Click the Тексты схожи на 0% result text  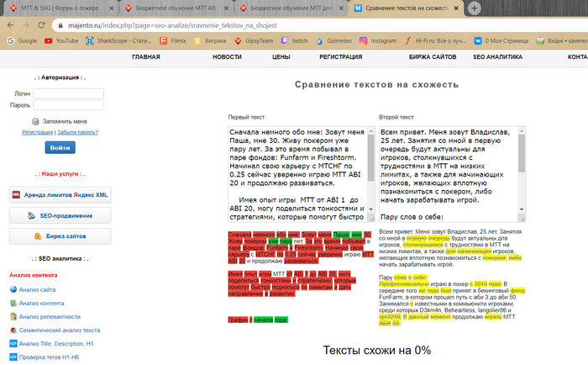[377, 350]
